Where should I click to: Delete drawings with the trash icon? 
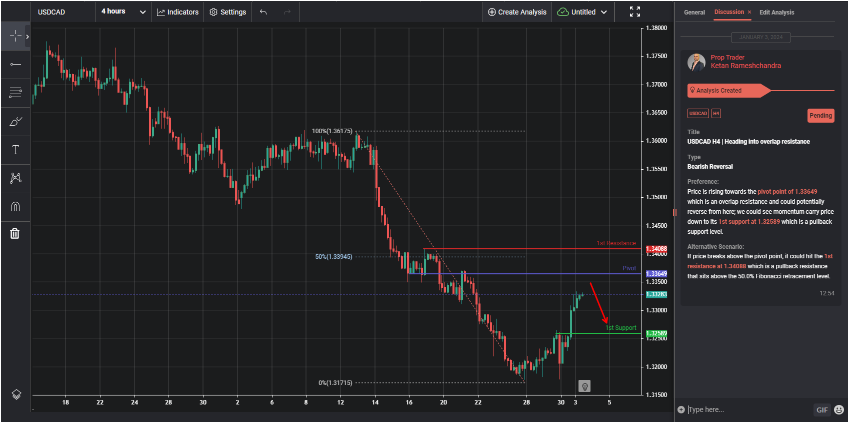[15, 234]
